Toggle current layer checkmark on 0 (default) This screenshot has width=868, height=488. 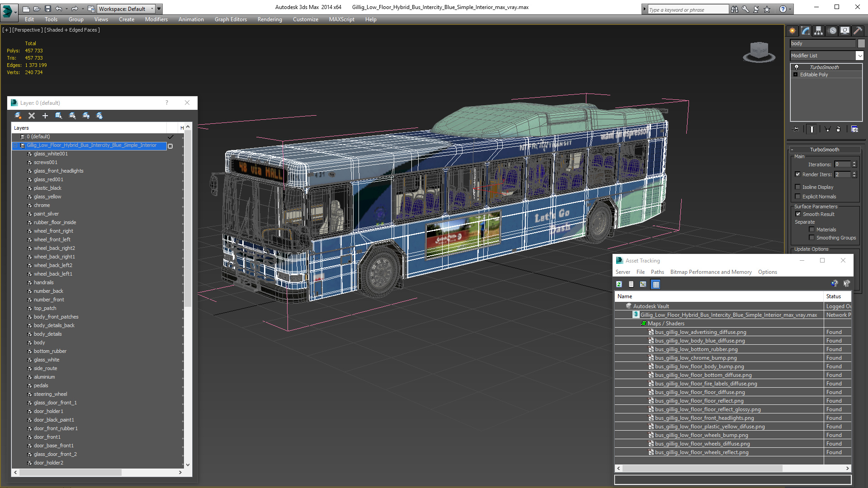170,136
